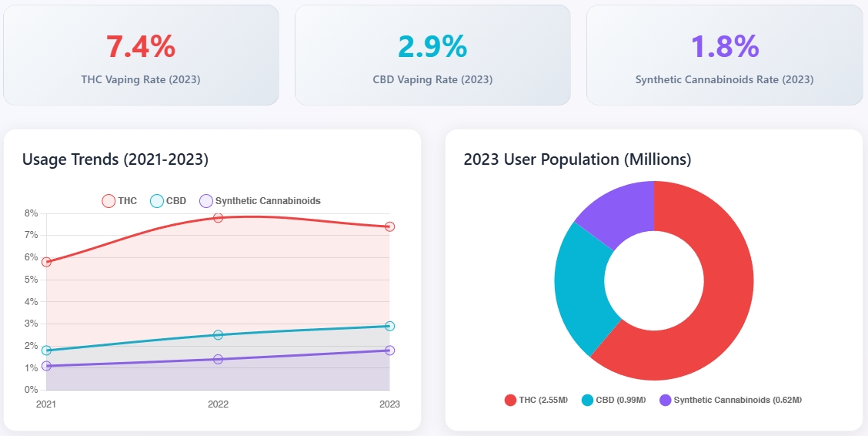This screenshot has height=436, width=868.
Task: Select Synthetic Cannabinoids data point for 2021
Action: pos(46,366)
